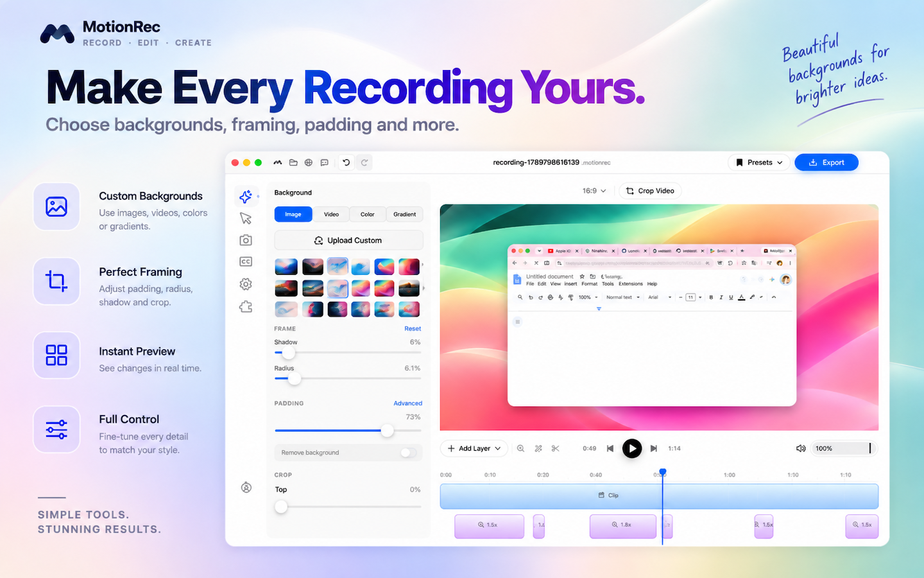924x578 pixels.
Task: Click the account profile icon at sidebar bottom
Action: click(246, 487)
